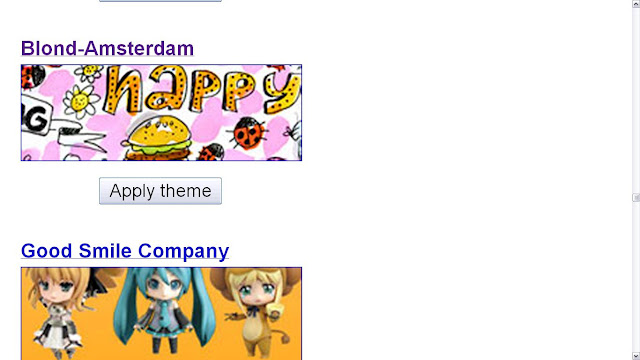640x360 pixels.
Task: Click the hamburger drawing in Blond-Amsterdam preview
Action: (158, 138)
